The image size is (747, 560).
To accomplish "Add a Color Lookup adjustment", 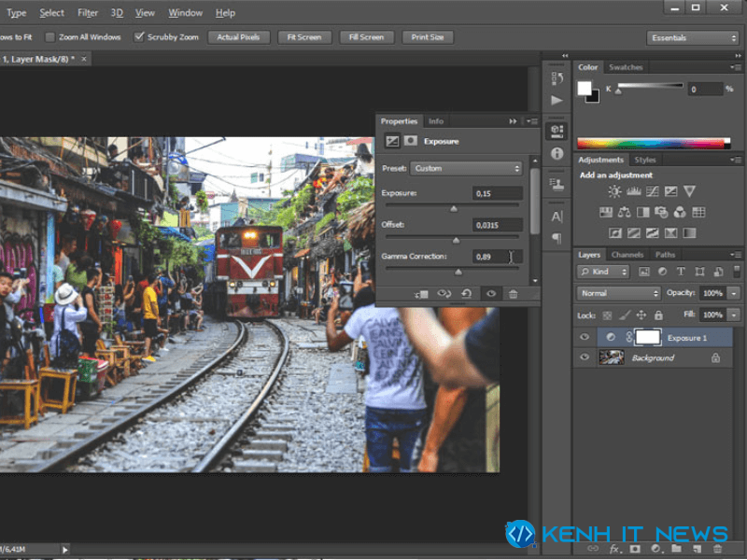I will coord(698,213).
